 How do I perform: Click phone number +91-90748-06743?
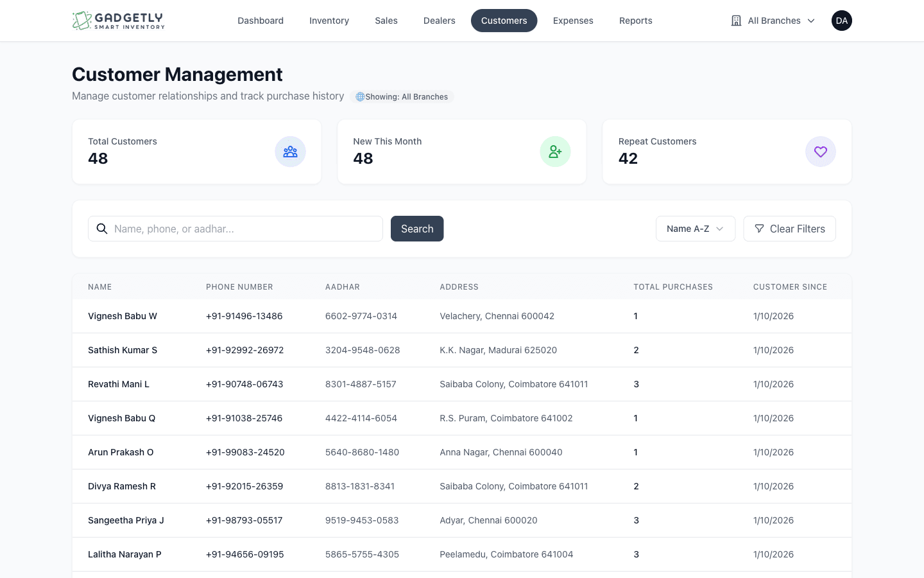point(244,384)
